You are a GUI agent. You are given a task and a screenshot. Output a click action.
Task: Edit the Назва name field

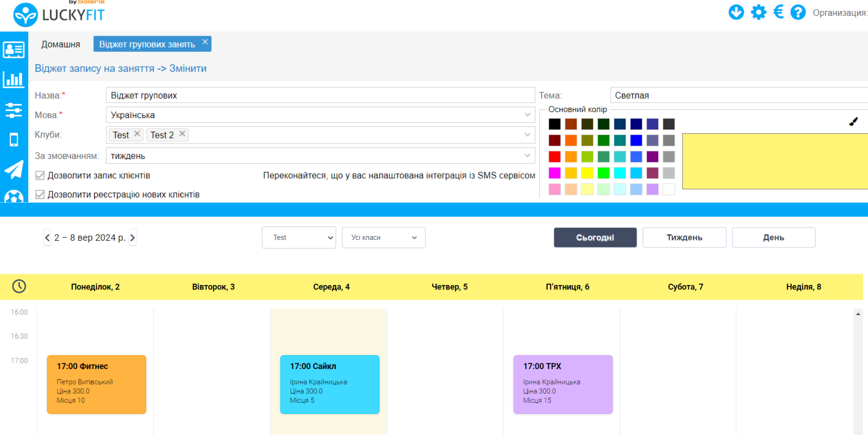click(x=320, y=95)
